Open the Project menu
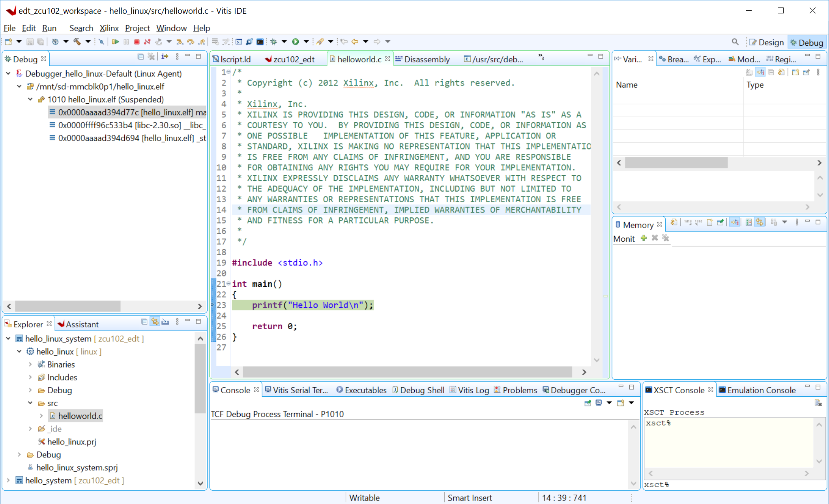The image size is (829, 504). pyautogui.click(x=137, y=28)
